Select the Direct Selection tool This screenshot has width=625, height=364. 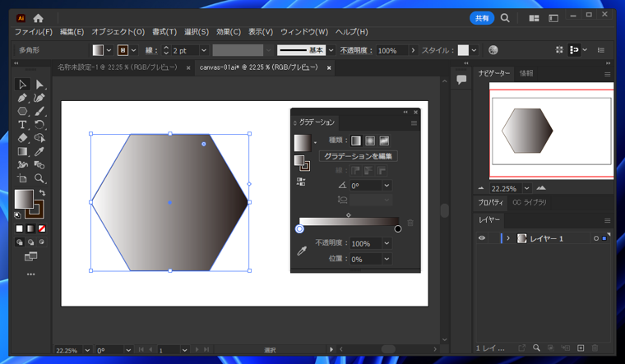click(x=39, y=84)
